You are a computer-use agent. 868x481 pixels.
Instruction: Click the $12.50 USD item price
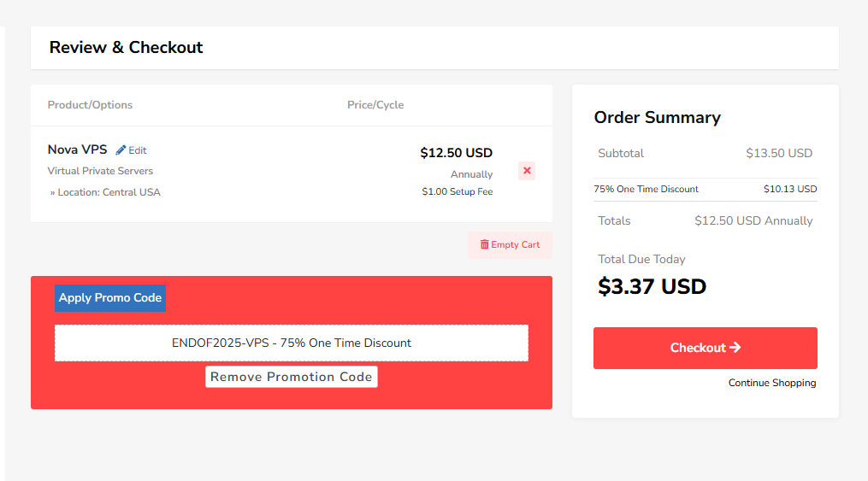456,153
